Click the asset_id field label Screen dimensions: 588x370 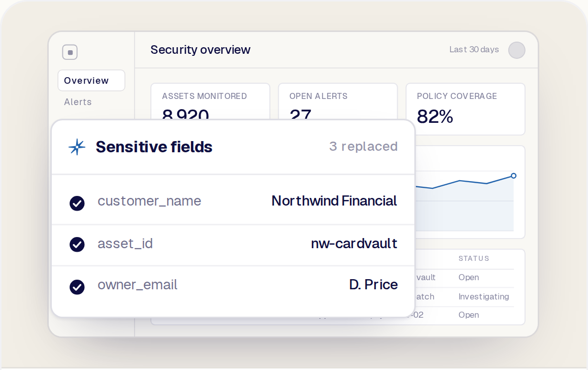(125, 244)
